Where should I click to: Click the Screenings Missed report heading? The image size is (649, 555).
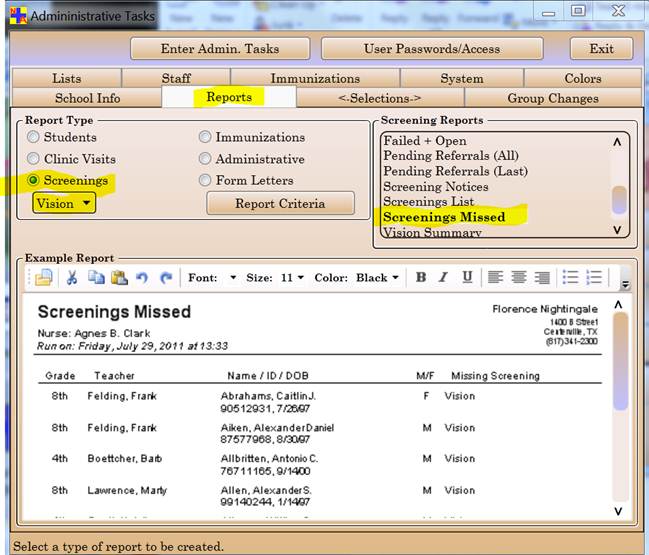coord(114,312)
